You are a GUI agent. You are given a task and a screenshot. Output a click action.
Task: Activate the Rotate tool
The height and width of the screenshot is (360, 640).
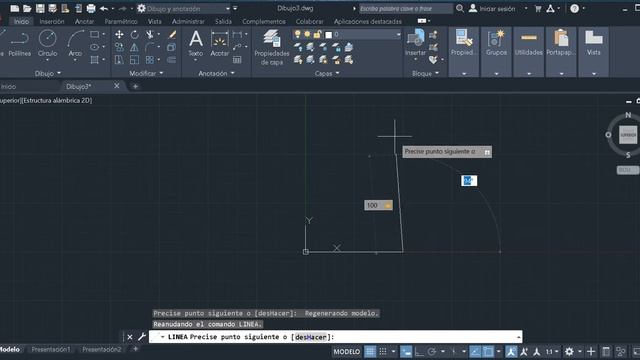(x=135, y=35)
